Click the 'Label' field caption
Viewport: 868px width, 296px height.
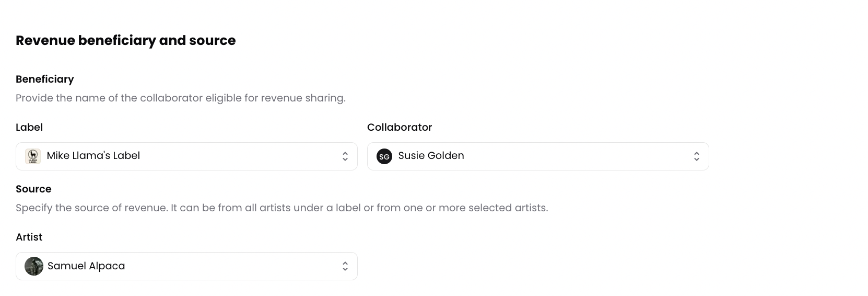(29, 127)
